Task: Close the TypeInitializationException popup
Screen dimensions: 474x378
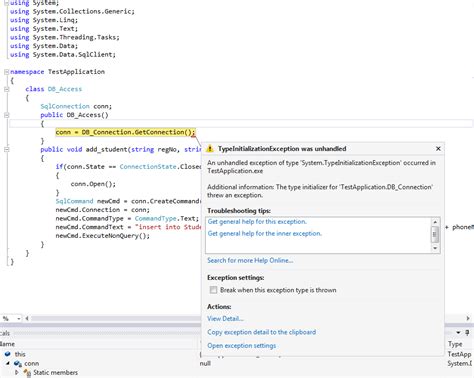Action: pos(438,149)
